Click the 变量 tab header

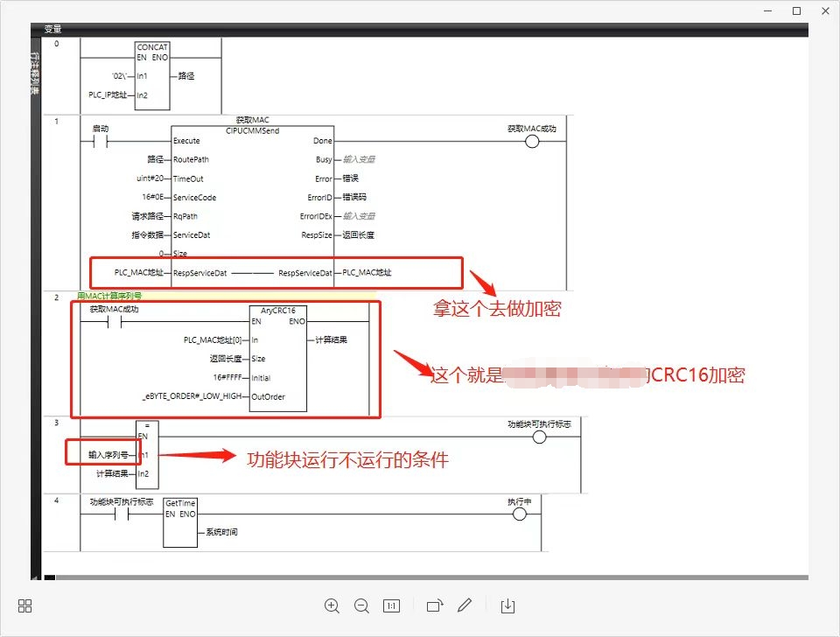click(x=52, y=29)
